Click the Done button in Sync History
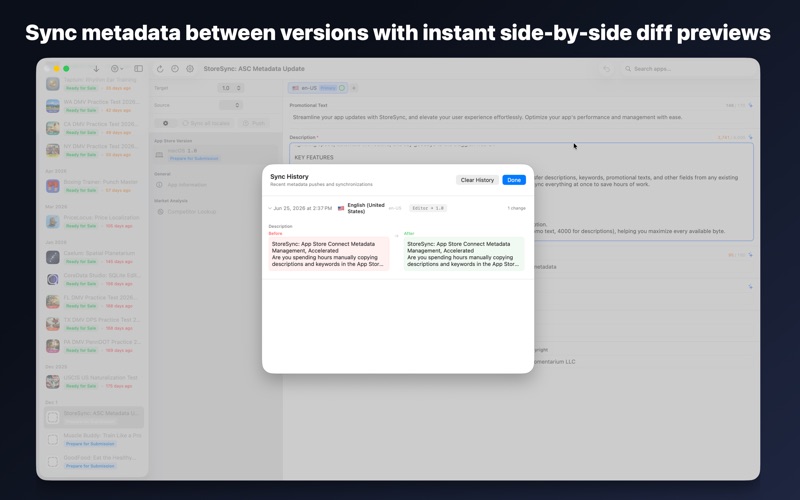Image resolution: width=800 pixels, height=500 pixels. point(514,180)
